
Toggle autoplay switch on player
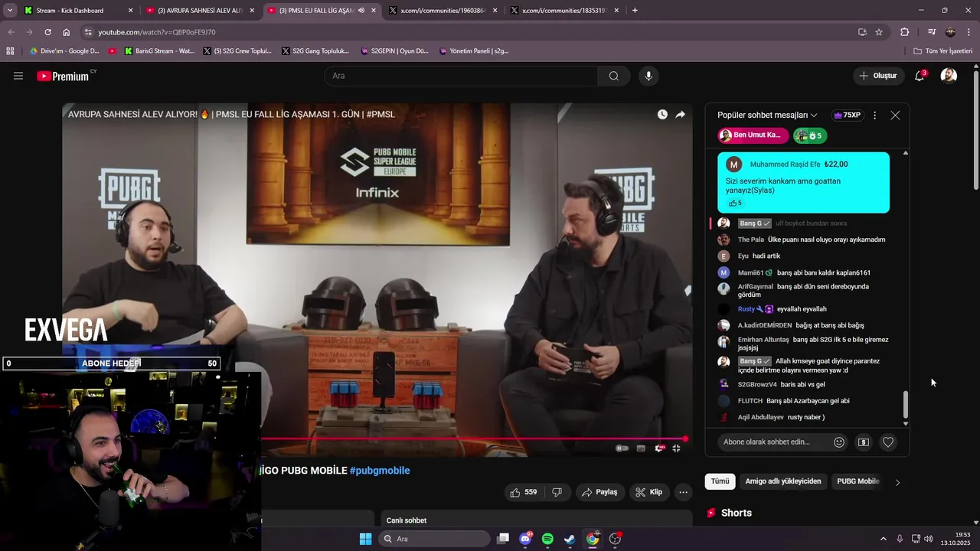click(x=622, y=448)
